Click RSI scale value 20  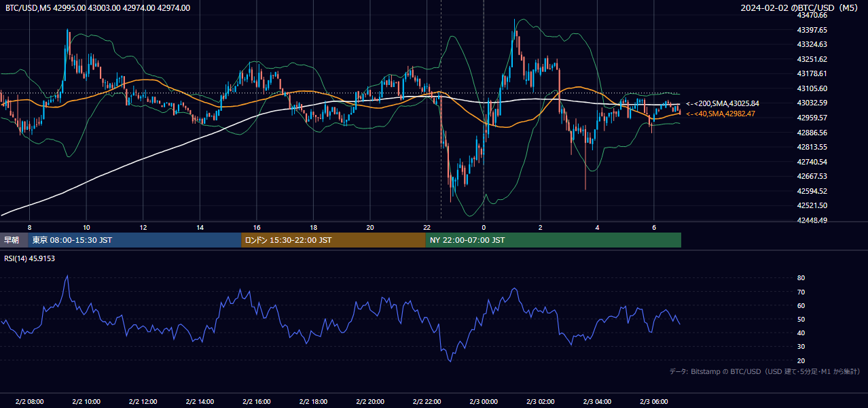coord(801,360)
